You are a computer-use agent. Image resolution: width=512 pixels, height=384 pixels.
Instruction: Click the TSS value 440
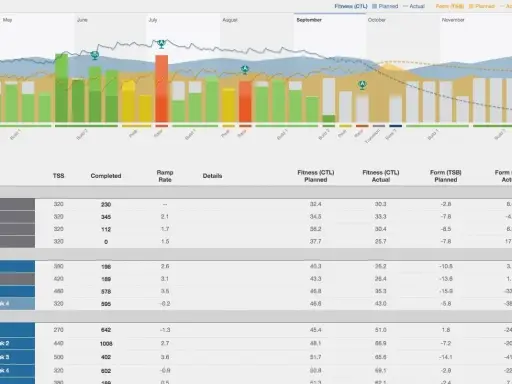pyautogui.click(x=58, y=343)
